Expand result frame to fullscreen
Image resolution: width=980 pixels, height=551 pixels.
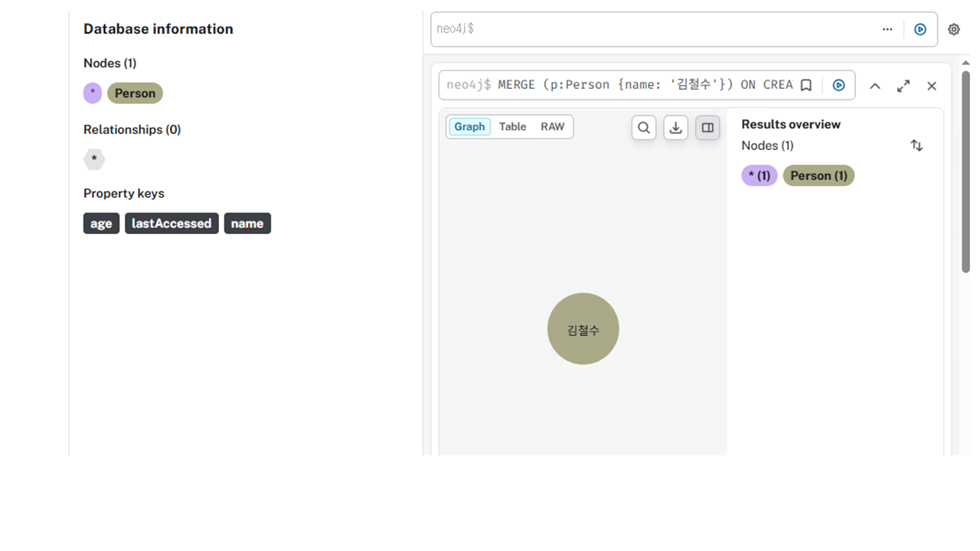click(x=903, y=86)
